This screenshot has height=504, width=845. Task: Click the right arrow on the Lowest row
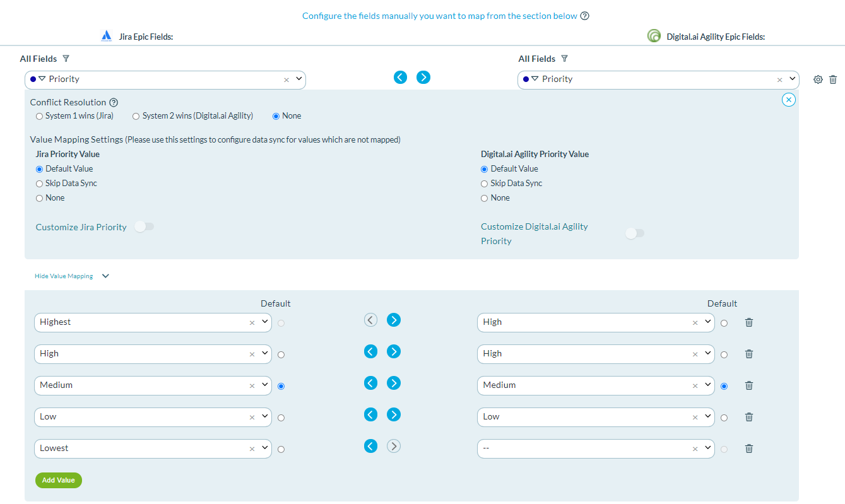394,446
